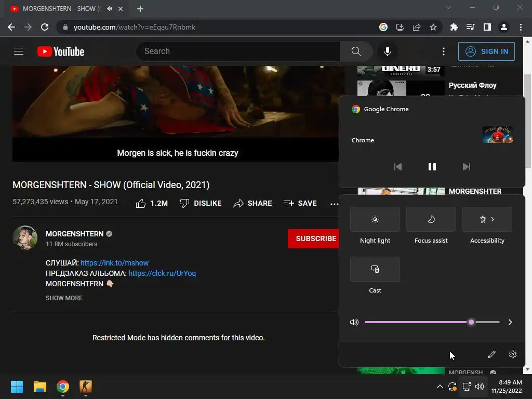Go back using the browser back arrow
This screenshot has width=532, height=399.
tap(11, 27)
